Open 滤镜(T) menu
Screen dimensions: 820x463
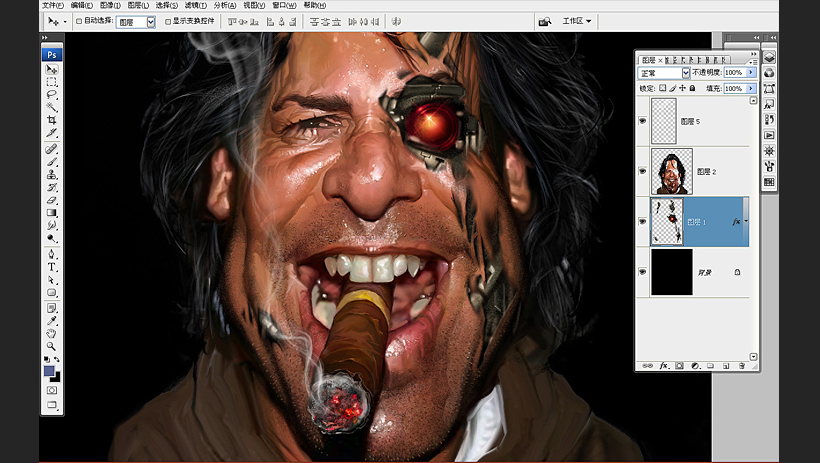[196, 5]
